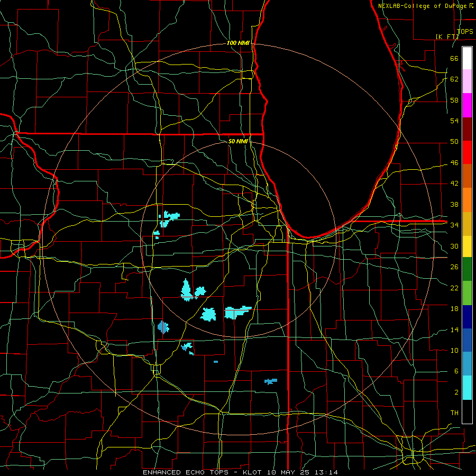The width and height of the screenshot is (476, 476).
Task: Click the "NEXLAB-College of DuPage" header text
Action: pos(423,6)
